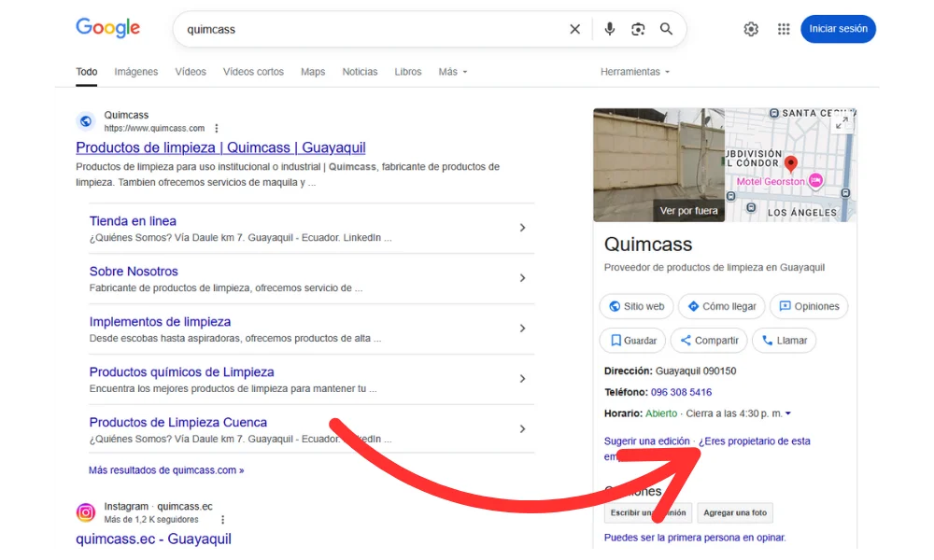Click Más resultados de quimcass.com link
Image resolution: width=934 pixels, height=560 pixels.
(166, 470)
